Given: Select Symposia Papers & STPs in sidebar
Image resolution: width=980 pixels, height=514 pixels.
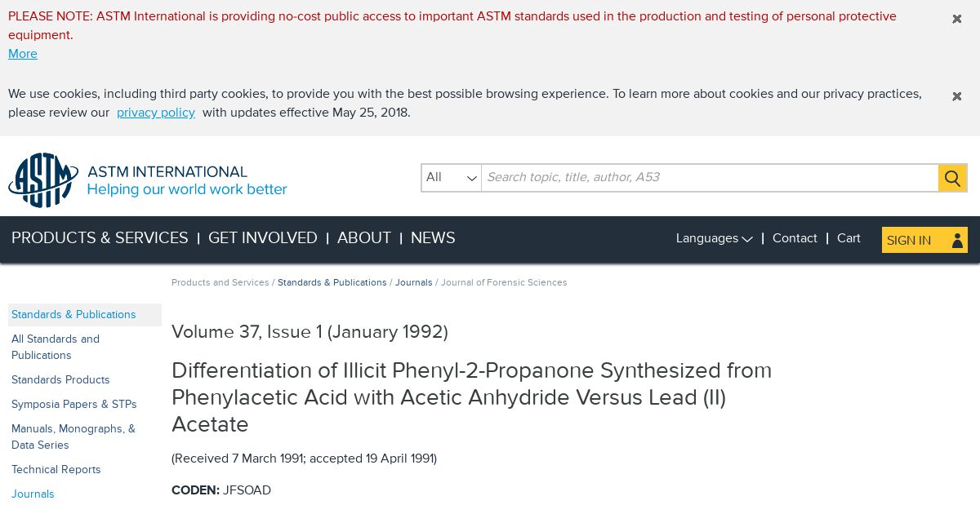Looking at the screenshot, I should (x=74, y=405).
